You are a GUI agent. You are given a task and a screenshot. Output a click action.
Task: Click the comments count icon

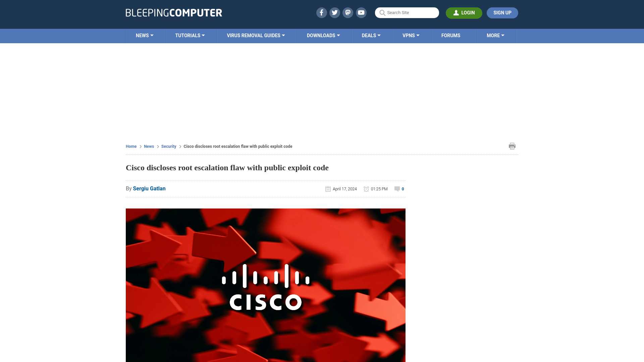click(x=397, y=189)
